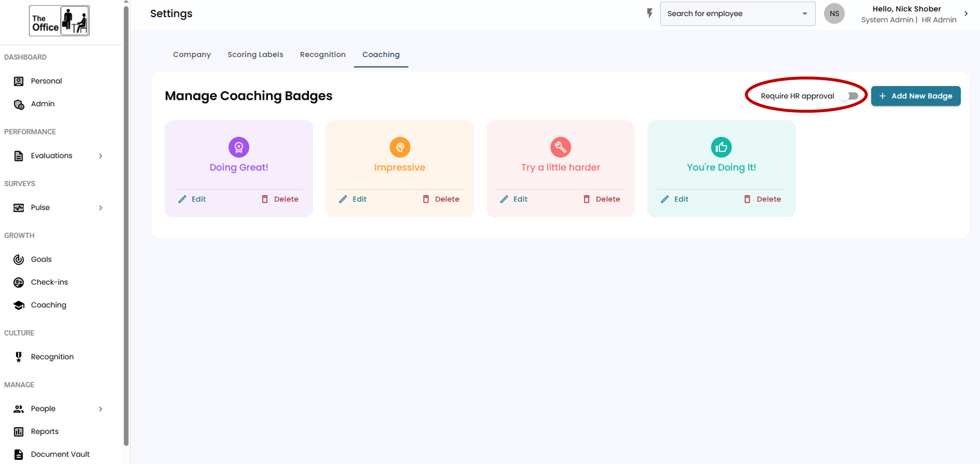Click the Evaluations document icon
The width and height of the screenshot is (980, 464).
[19, 156]
